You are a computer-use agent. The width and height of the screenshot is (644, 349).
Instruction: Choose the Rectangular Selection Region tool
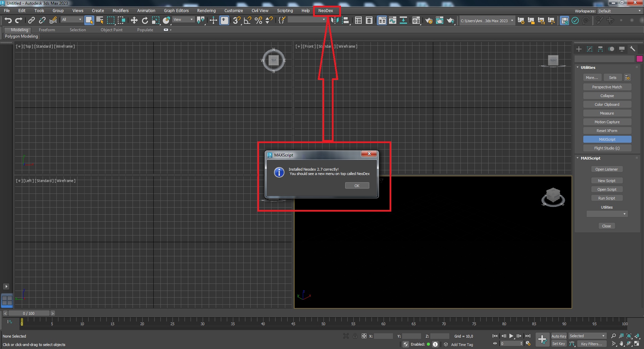pos(111,20)
